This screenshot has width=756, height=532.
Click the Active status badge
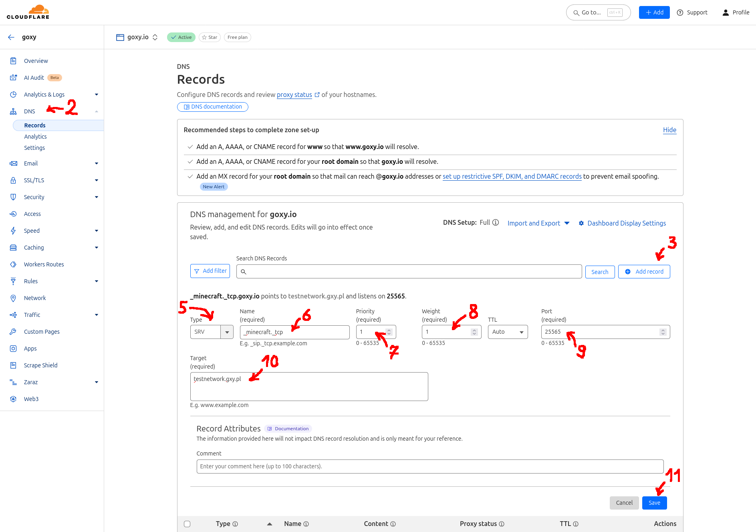click(181, 37)
